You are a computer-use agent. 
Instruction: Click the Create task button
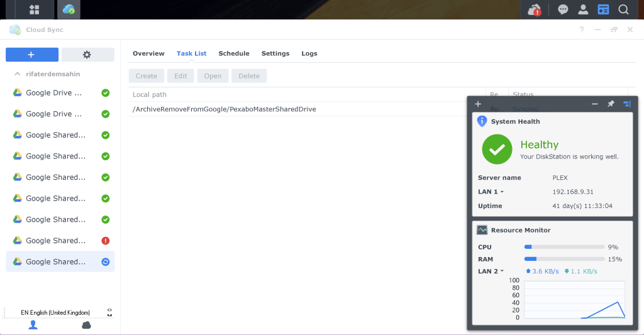click(x=146, y=76)
